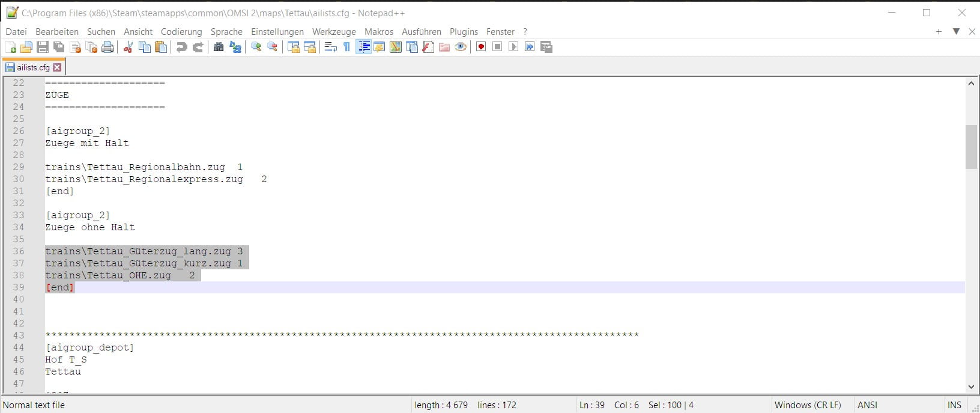This screenshot has width=980, height=413.
Task: Click the Print icon in the toolbar
Action: tap(107, 47)
